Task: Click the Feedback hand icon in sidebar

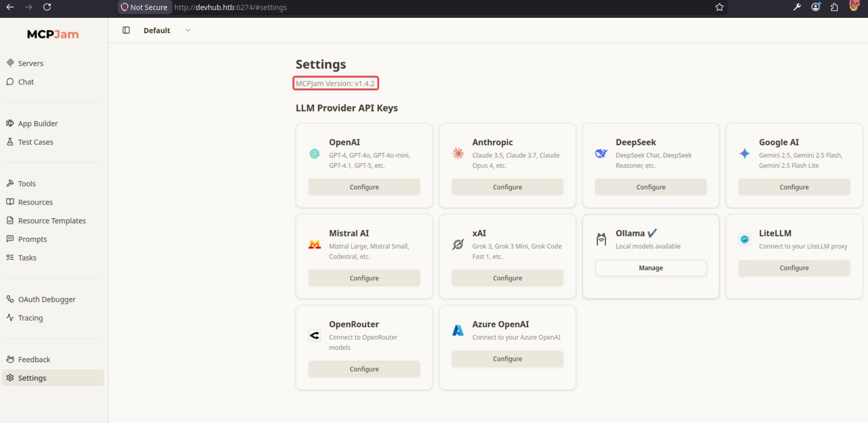Action: pyautogui.click(x=10, y=359)
